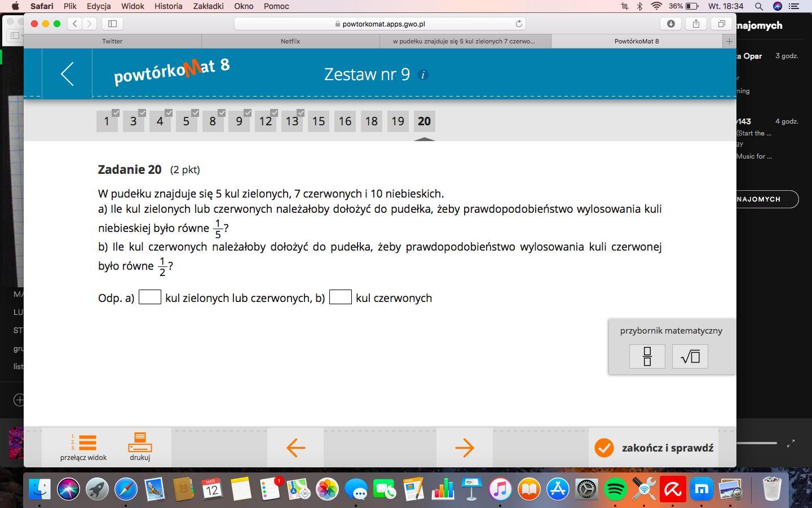Open the Widok menu

(133, 6)
